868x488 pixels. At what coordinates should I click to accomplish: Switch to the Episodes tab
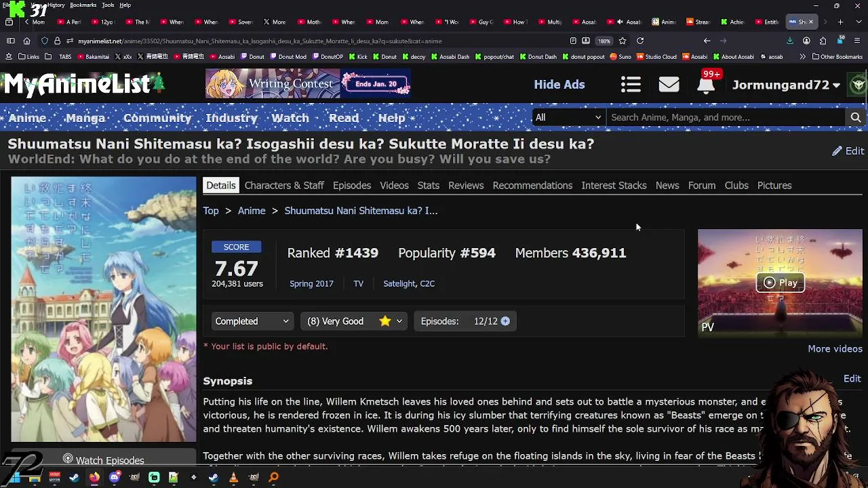352,185
